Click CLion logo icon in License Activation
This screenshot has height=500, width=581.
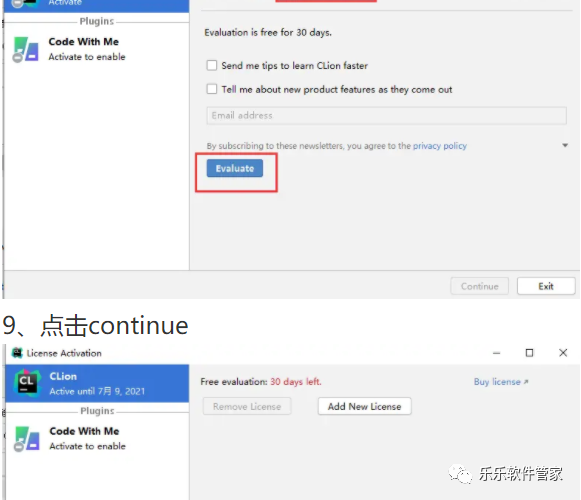27,383
